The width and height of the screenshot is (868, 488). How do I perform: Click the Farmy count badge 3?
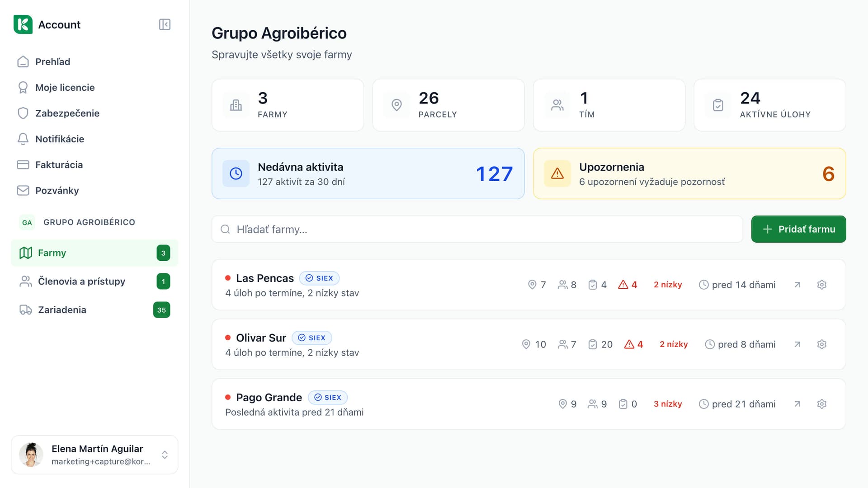coord(163,253)
